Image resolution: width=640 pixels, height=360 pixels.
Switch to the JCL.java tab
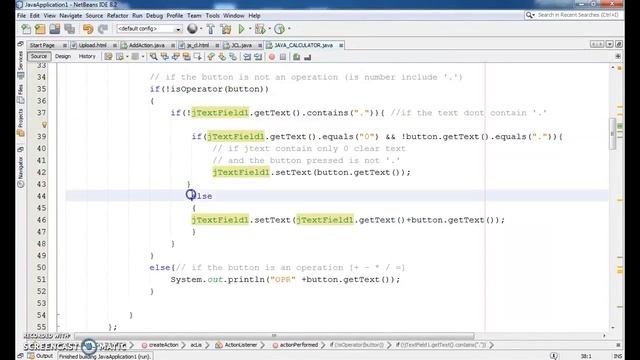pyautogui.click(x=242, y=45)
